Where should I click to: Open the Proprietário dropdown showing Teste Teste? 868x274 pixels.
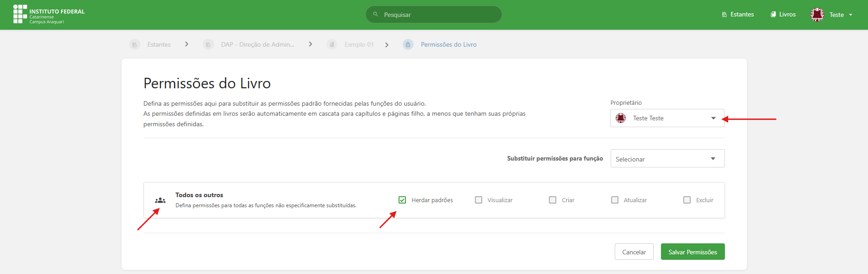pos(667,118)
